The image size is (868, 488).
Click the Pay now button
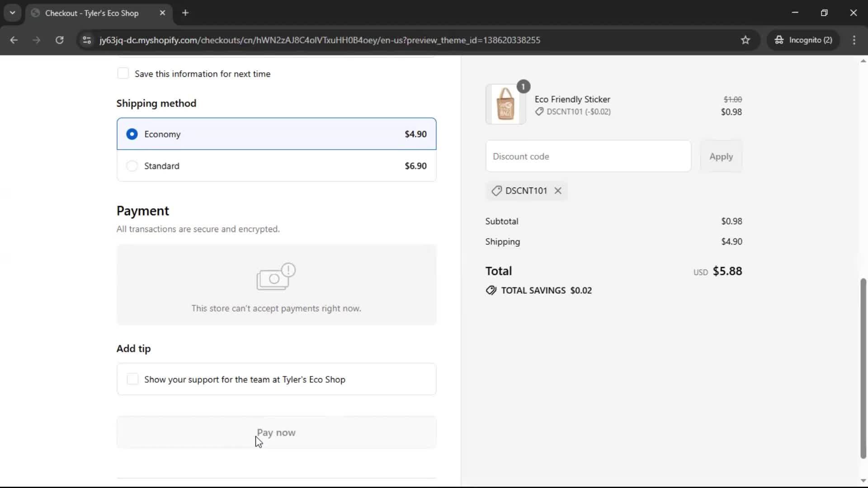point(276,432)
